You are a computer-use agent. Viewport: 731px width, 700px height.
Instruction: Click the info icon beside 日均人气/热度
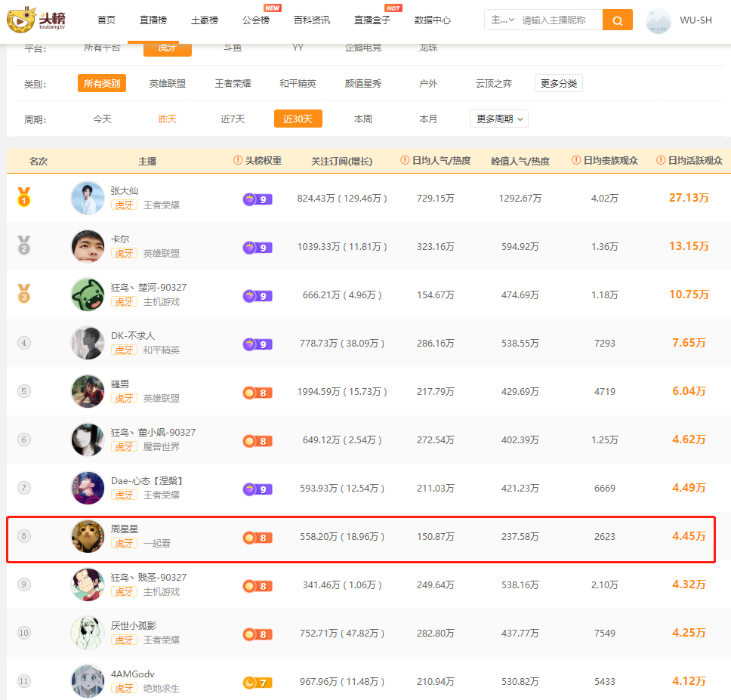405,160
